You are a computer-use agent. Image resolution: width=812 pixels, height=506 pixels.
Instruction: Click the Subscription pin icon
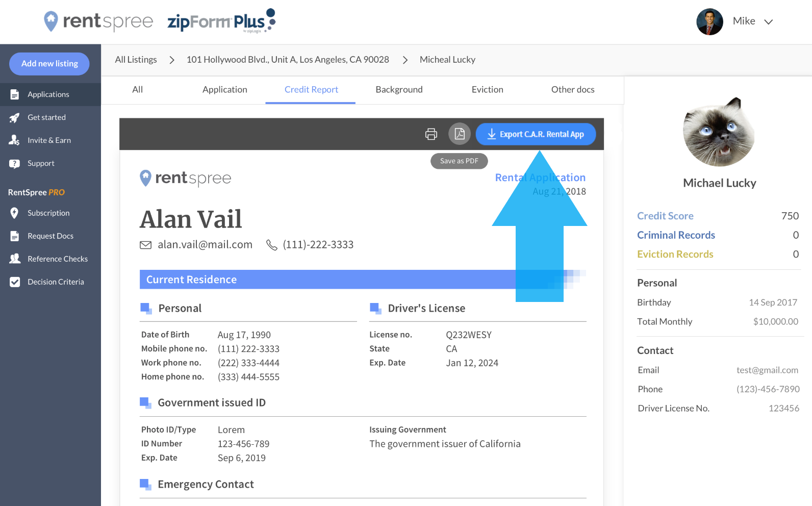[14, 213]
